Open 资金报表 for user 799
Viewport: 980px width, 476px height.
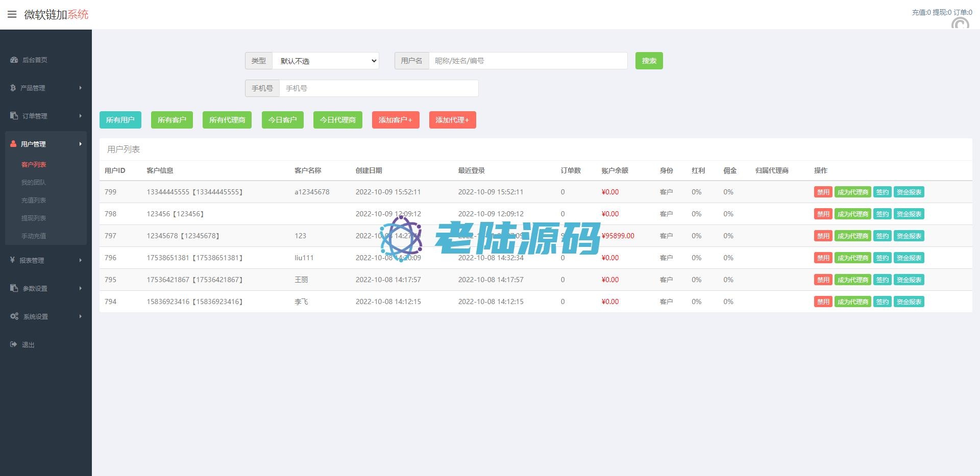(x=909, y=192)
